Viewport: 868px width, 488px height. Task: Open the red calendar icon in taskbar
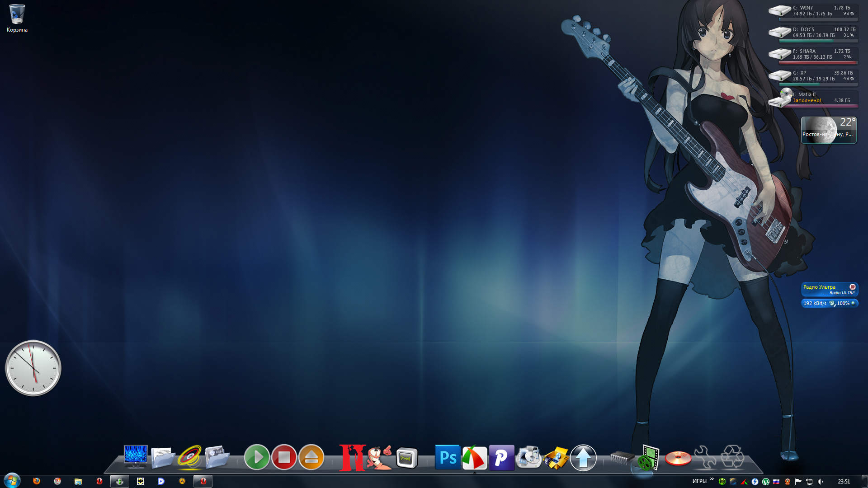(57, 481)
